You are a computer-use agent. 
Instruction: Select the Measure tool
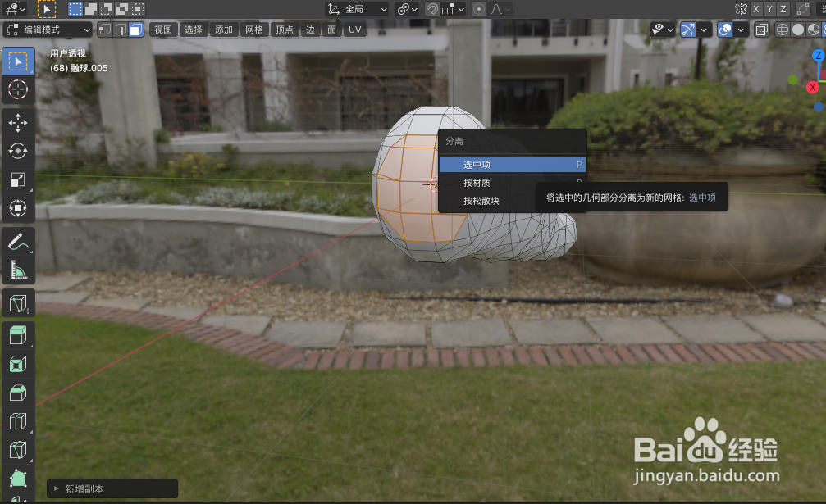pyautogui.click(x=18, y=268)
